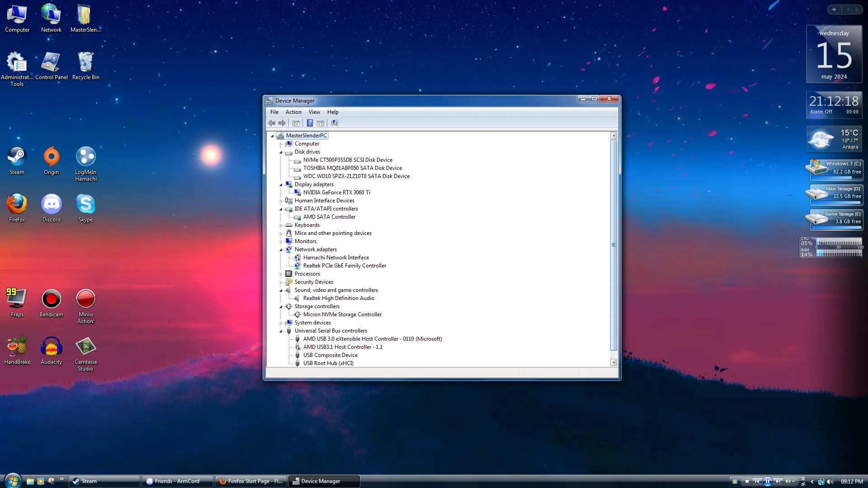
Task: Open the Help menu
Action: [x=333, y=112]
